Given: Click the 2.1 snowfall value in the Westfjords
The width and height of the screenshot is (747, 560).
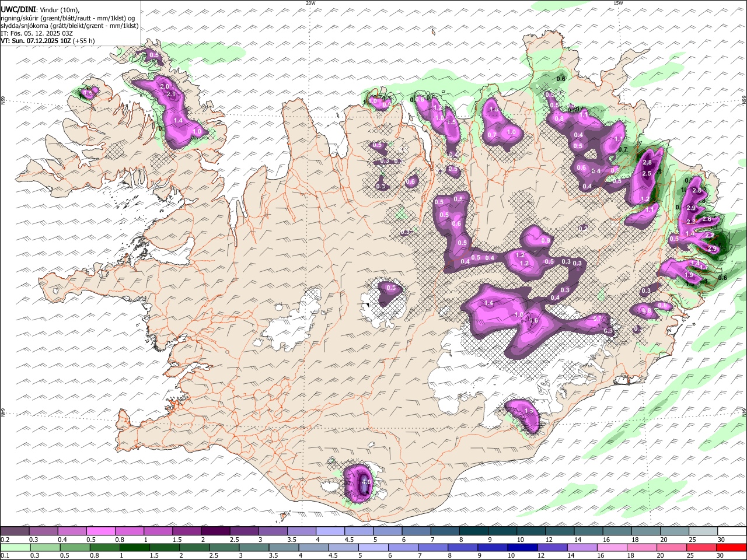Looking at the screenshot, I should pos(171,94).
